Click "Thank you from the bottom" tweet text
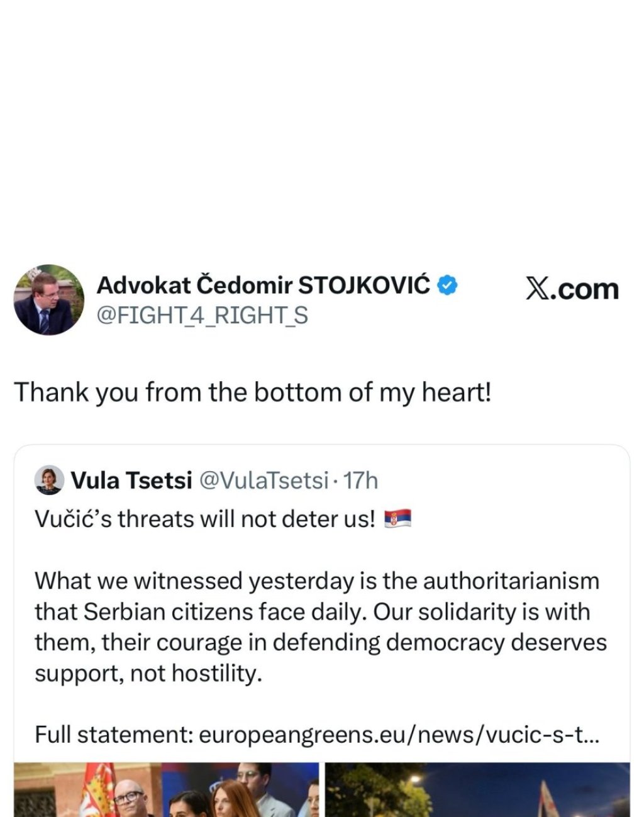 (252, 392)
